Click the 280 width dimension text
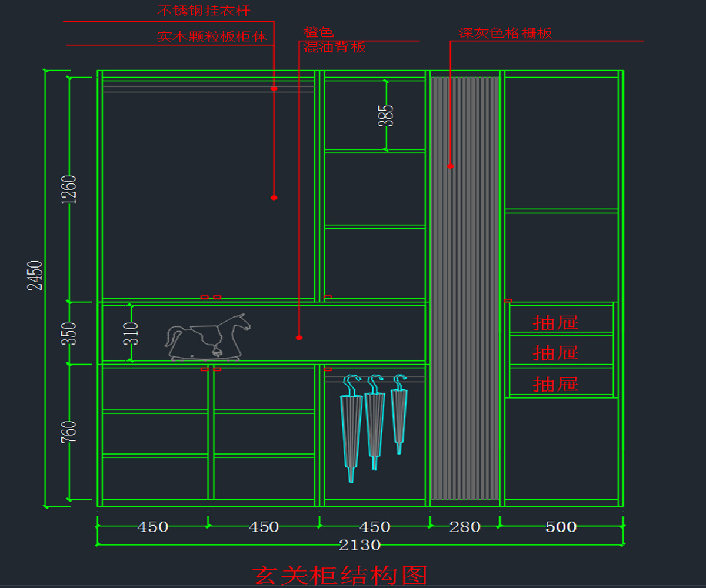Viewport: 706px width, 588px height. coord(465,527)
